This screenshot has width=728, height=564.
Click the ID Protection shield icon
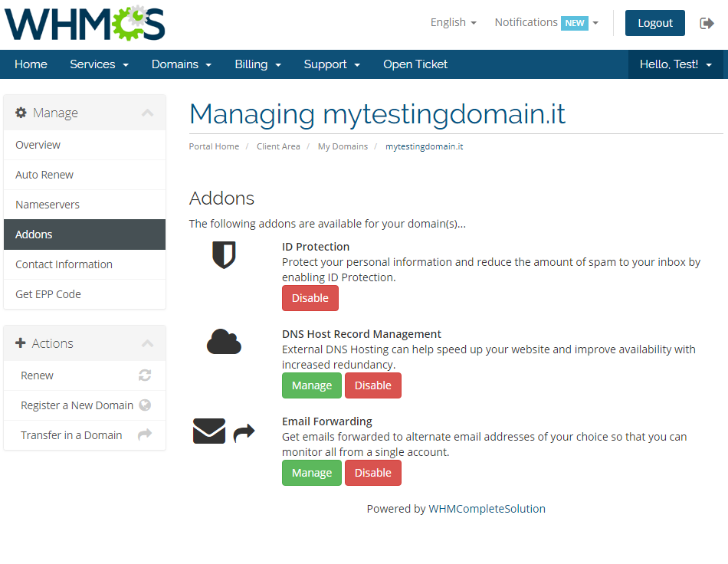[x=224, y=255]
